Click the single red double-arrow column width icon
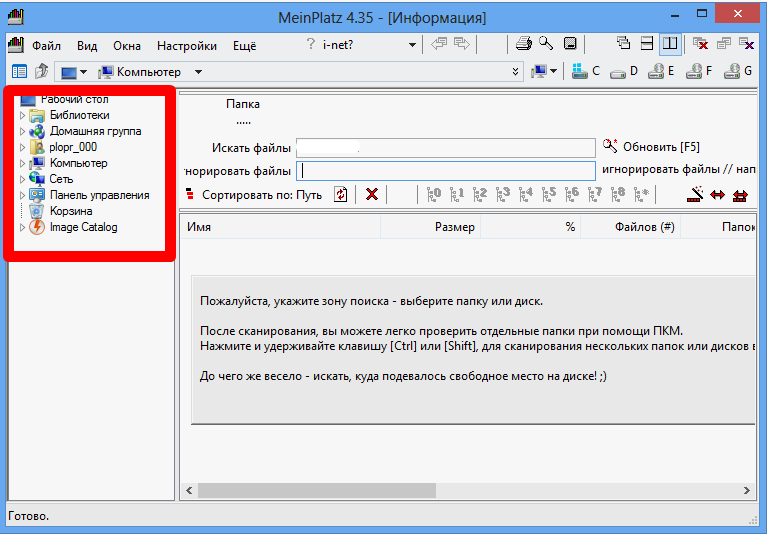The image size is (767, 534). 717,195
